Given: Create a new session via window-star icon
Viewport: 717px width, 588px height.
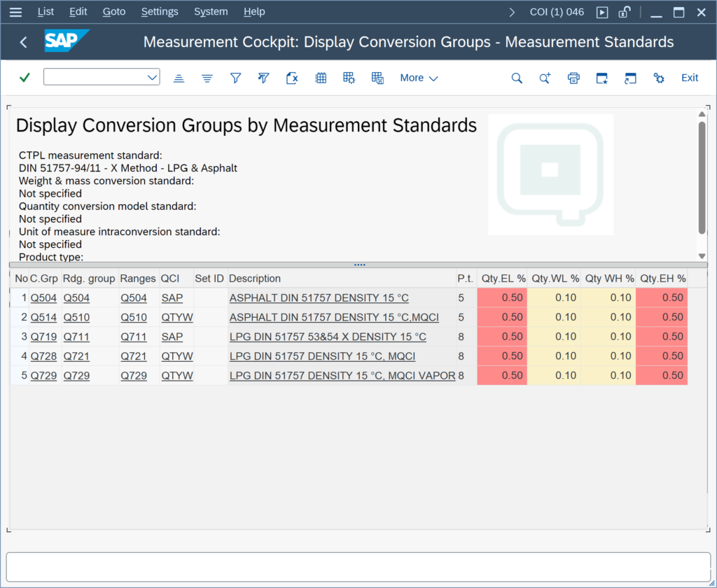Looking at the screenshot, I should (x=601, y=78).
